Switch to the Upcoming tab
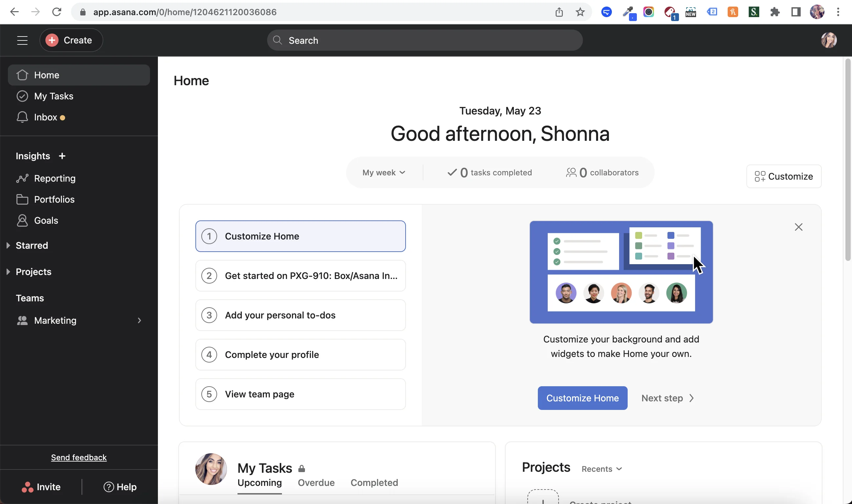The height and width of the screenshot is (504, 852). pos(260,483)
